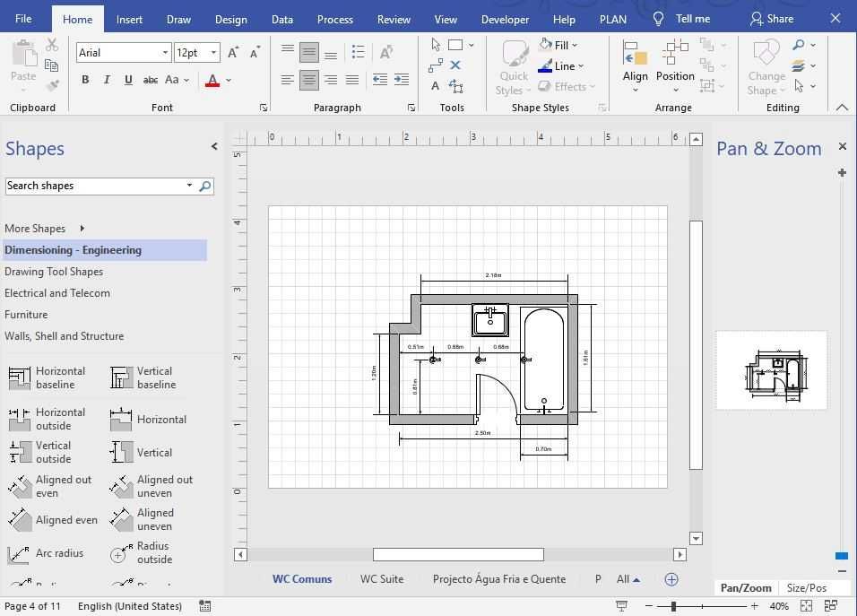Increase font size with the larger A
Screen dimensions: 857x616
tap(233, 53)
